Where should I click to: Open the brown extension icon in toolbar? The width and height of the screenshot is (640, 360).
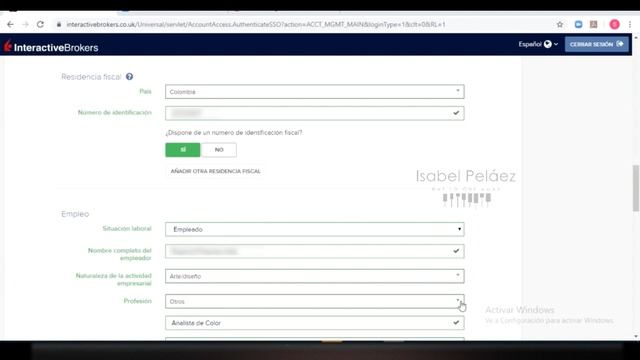click(593, 24)
